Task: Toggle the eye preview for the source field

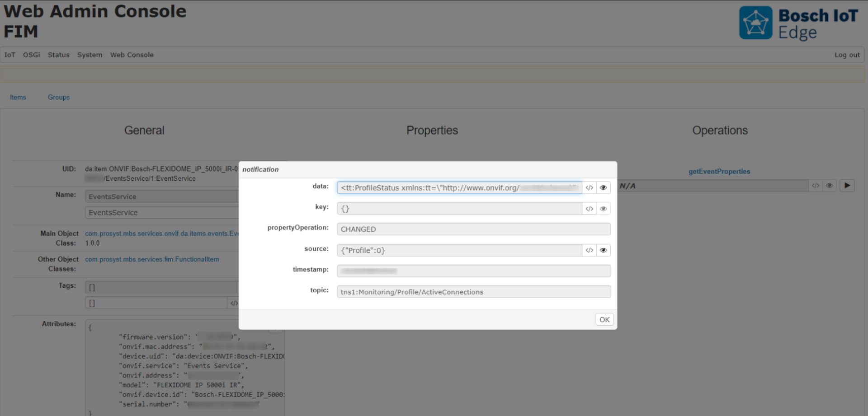Action: tap(603, 250)
